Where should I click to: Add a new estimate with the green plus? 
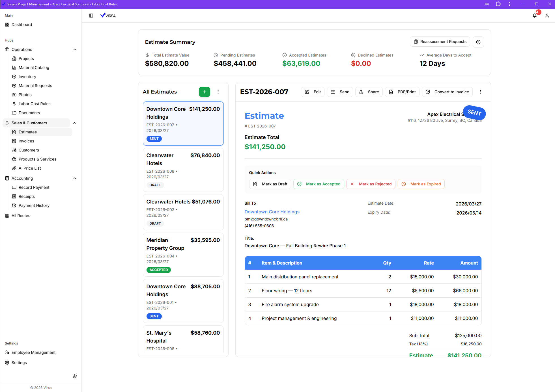[205, 92]
